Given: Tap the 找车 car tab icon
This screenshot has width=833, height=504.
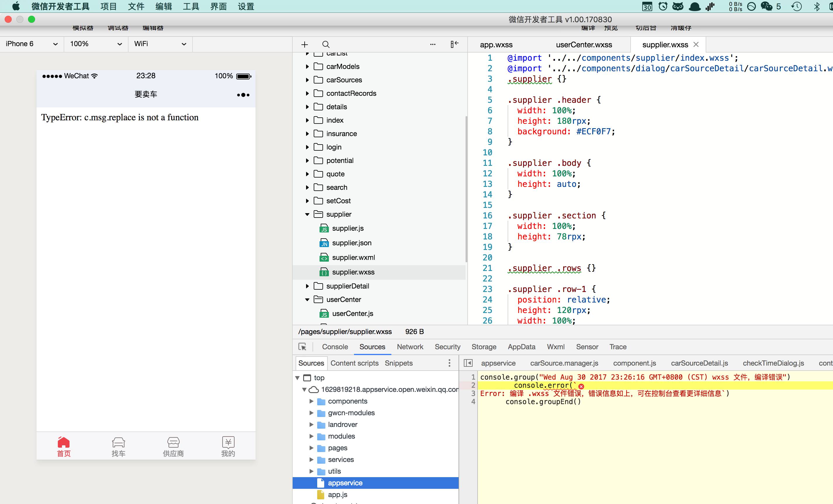Looking at the screenshot, I should click(118, 442).
